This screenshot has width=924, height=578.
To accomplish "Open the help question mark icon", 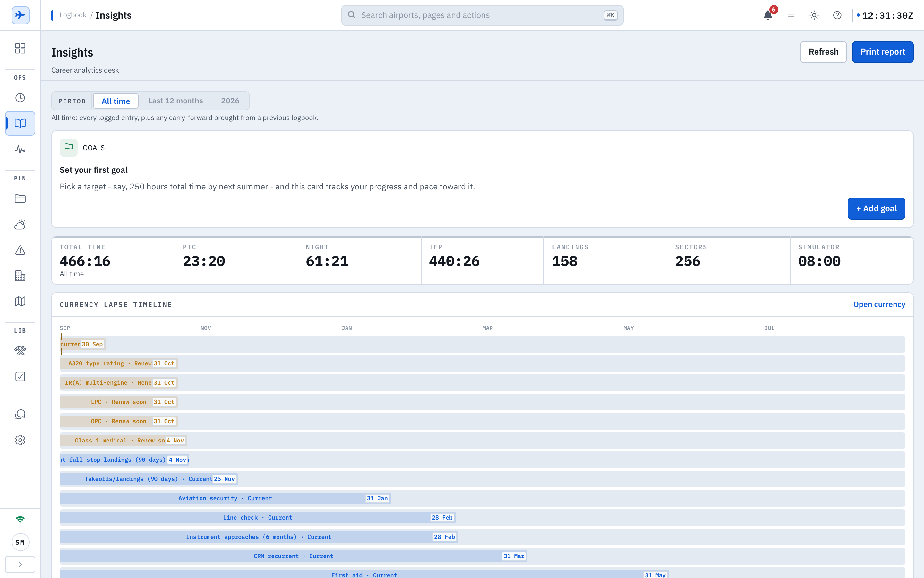I will tap(837, 15).
